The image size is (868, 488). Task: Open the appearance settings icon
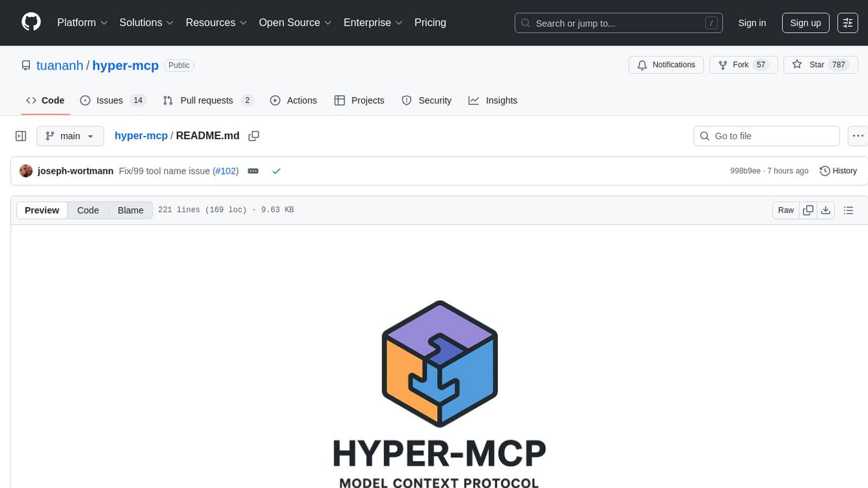tap(848, 23)
